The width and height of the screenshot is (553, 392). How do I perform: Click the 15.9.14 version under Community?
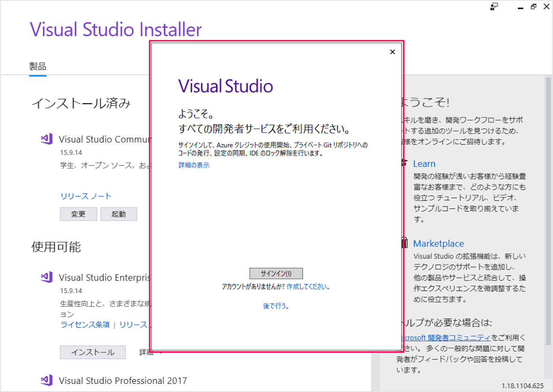coord(71,152)
